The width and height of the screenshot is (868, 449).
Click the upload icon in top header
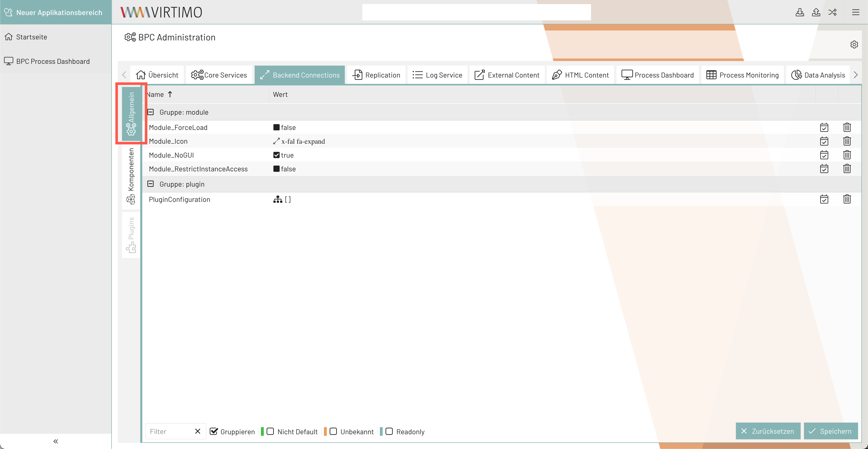816,12
